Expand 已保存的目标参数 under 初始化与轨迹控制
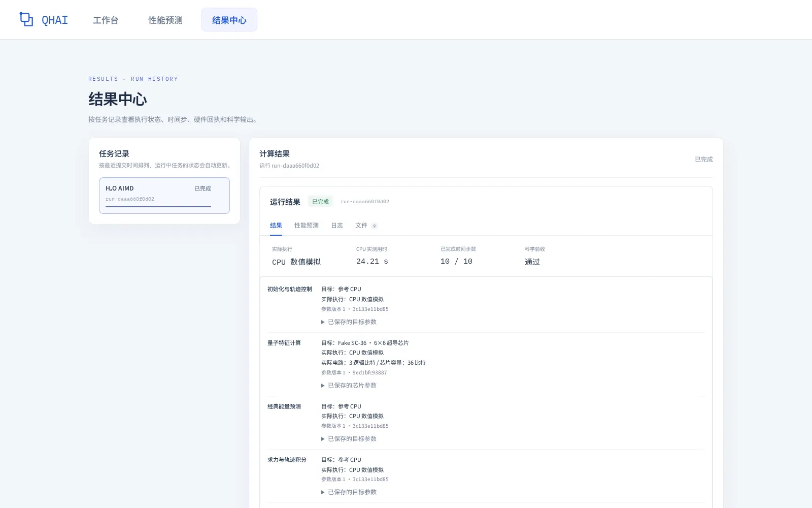The width and height of the screenshot is (812, 508). pos(349,322)
